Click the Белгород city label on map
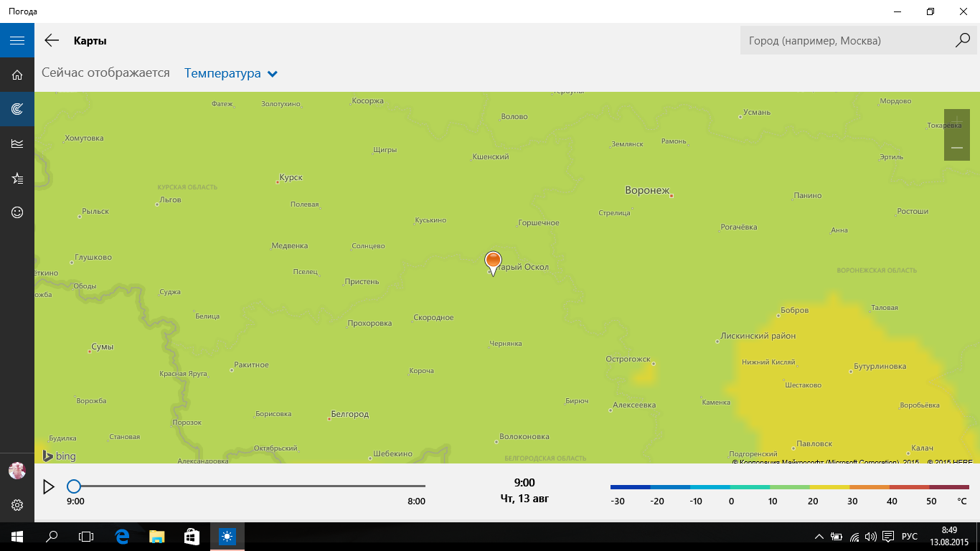 pos(349,415)
